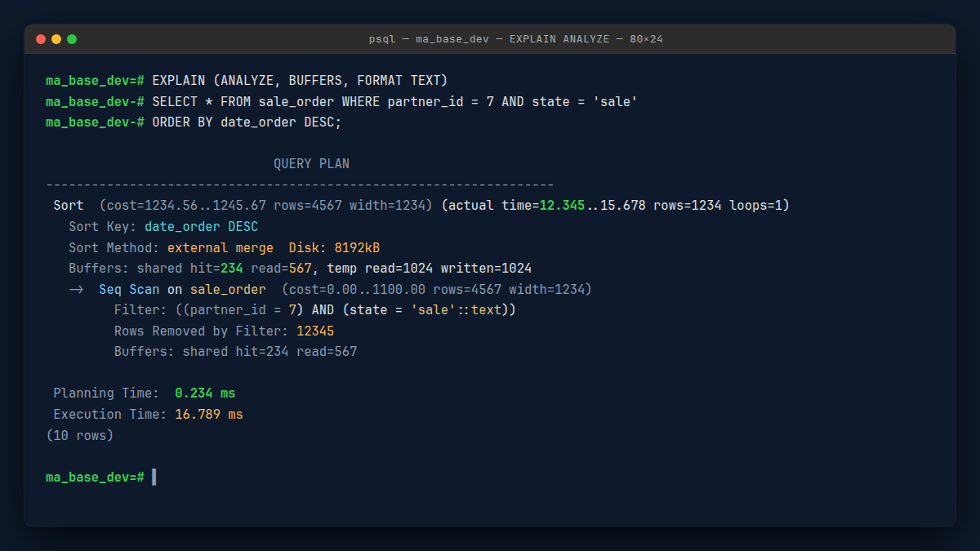Click the 'ORDER BY date_order DESC;' line
Image resolution: width=980 pixels, height=551 pixels.
247,122
